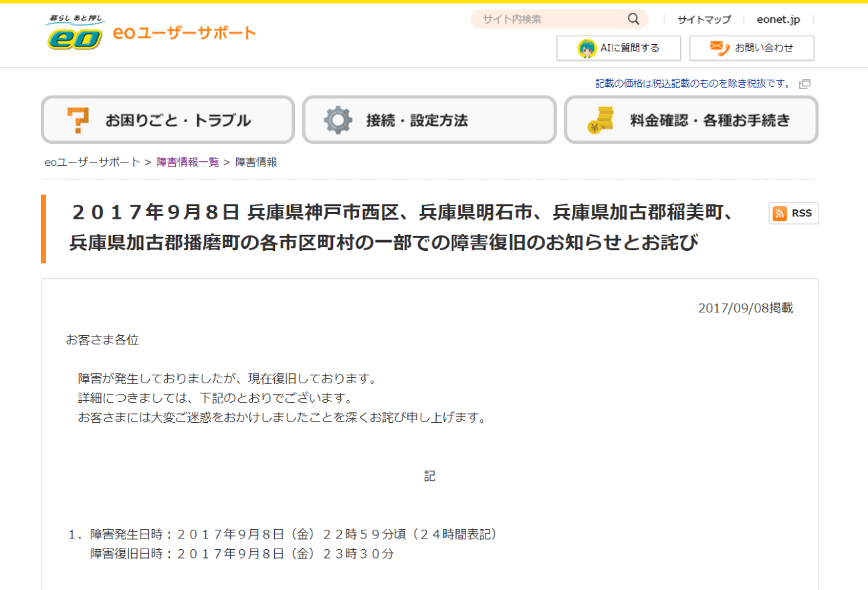Click the お客さま各位 greeting text

point(102,340)
